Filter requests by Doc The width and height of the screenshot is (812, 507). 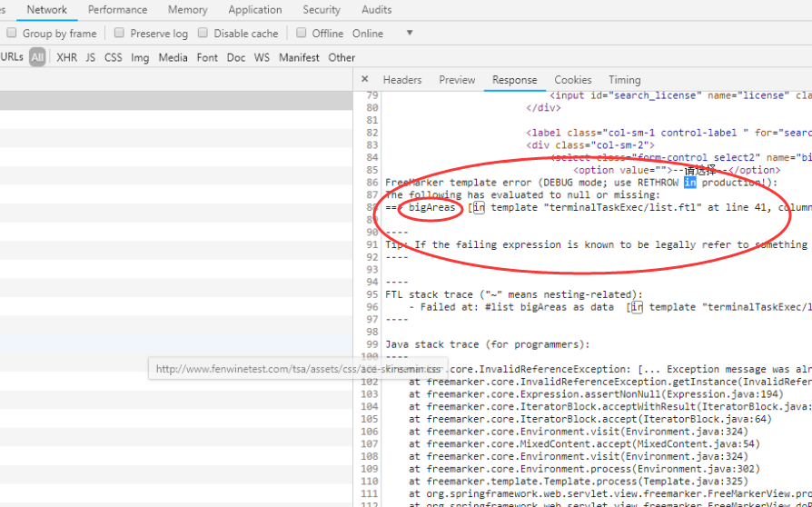tap(236, 57)
